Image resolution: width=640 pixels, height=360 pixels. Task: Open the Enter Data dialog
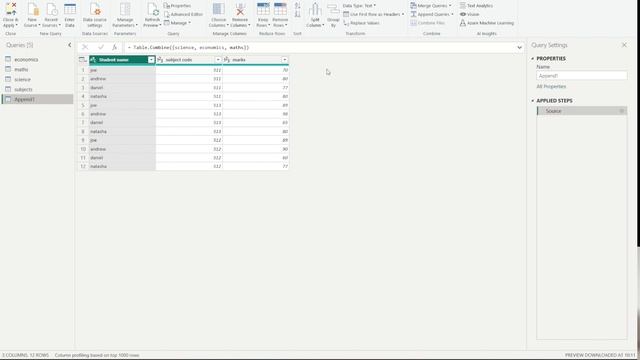(70, 14)
